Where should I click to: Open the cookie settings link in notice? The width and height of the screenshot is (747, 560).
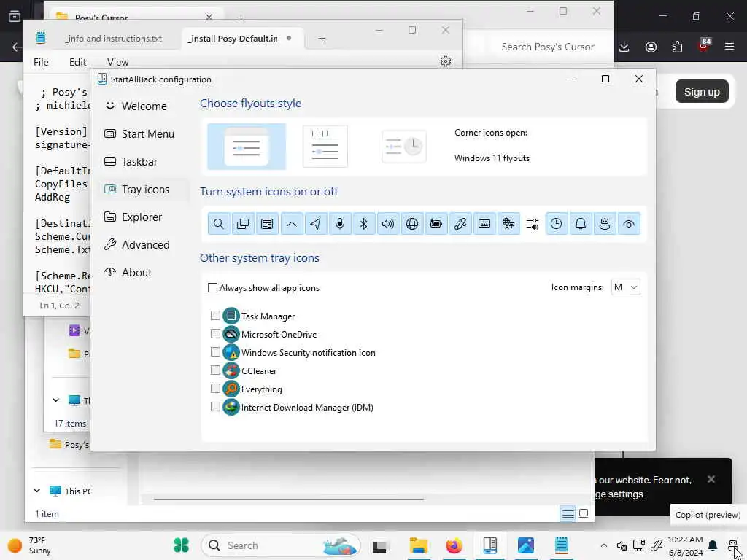click(619, 494)
